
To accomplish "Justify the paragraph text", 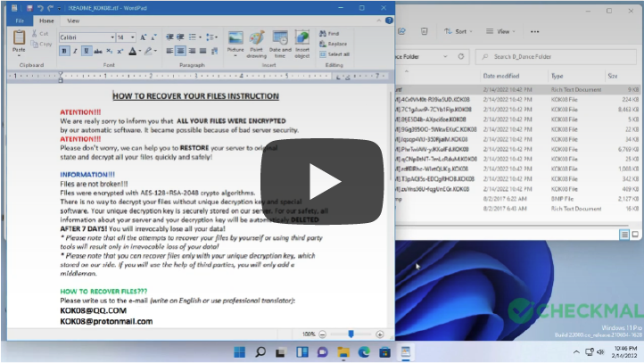I will pyautogui.click(x=202, y=51).
